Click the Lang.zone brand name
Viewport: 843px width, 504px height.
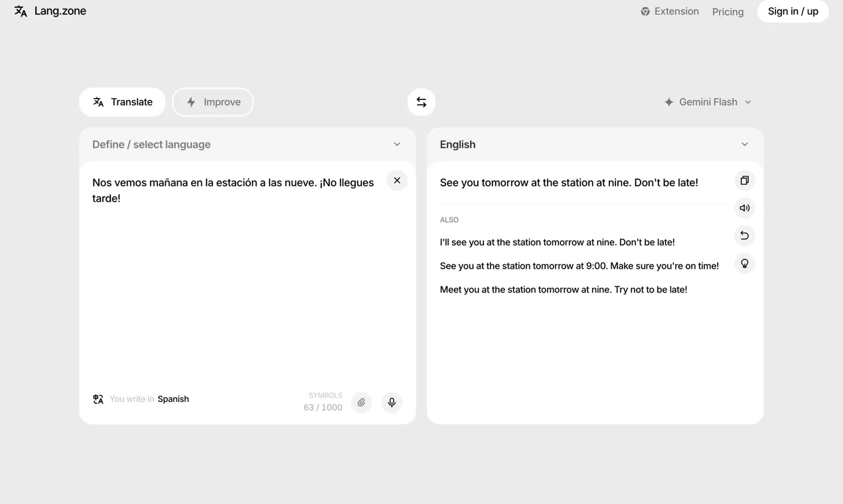[x=60, y=11]
